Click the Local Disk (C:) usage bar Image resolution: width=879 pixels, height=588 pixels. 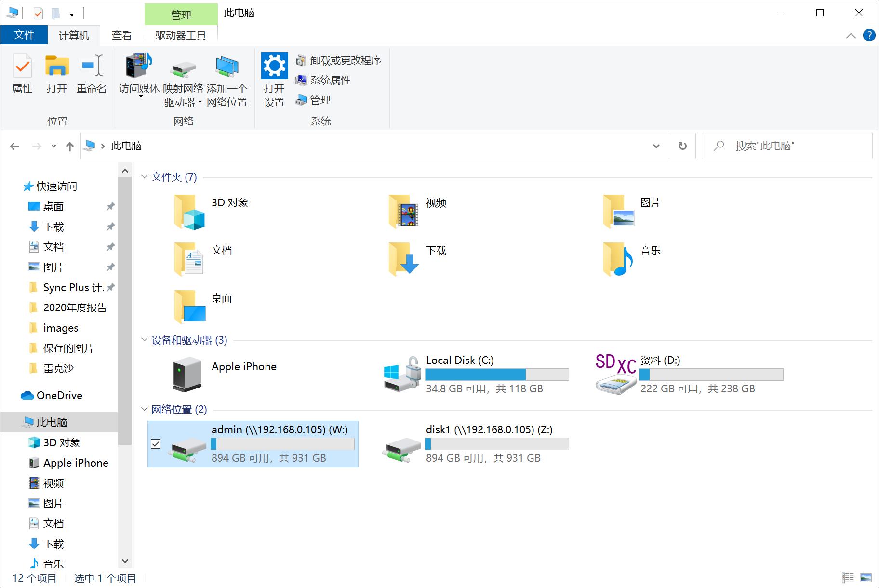point(497,374)
